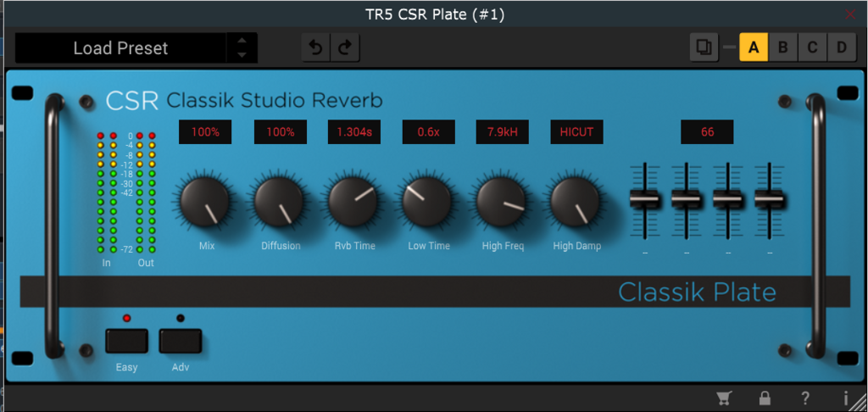Click the fourth fader handle
The height and width of the screenshot is (412, 868).
click(769, 198)
